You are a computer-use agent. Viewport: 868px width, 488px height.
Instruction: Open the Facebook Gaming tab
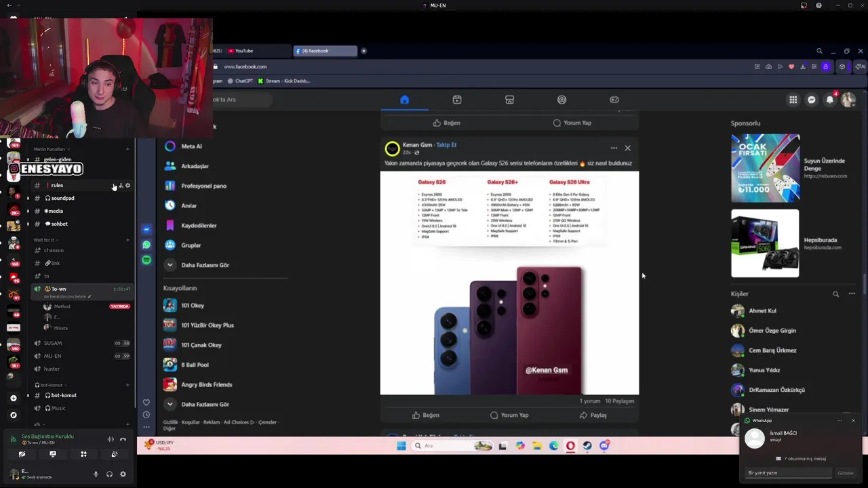point(614,100)
